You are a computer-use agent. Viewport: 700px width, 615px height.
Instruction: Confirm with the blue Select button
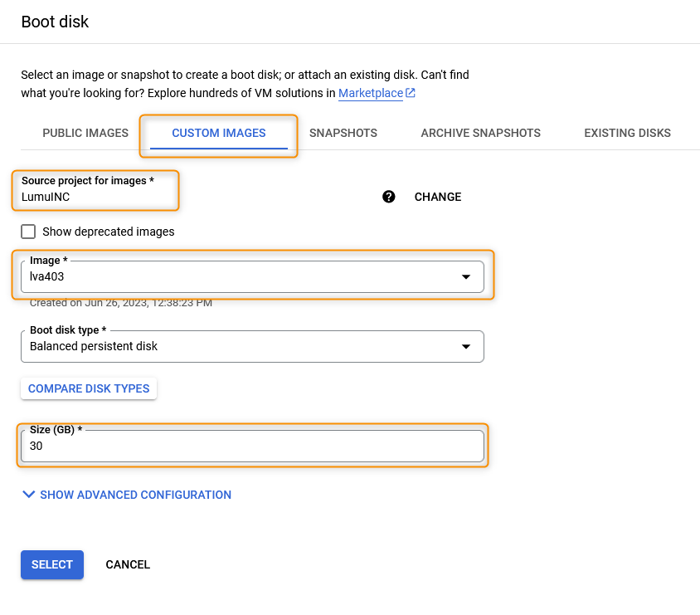click(x=52, y=564)
